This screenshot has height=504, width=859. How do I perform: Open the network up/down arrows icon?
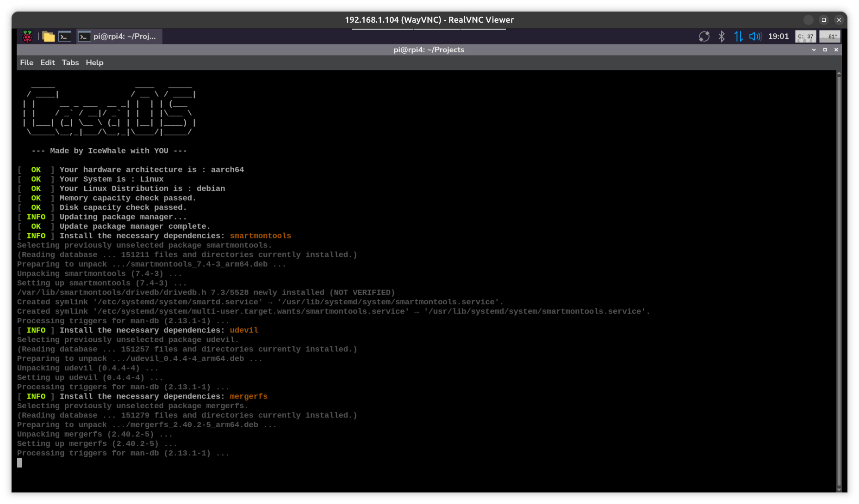click(x=738, y=37)
